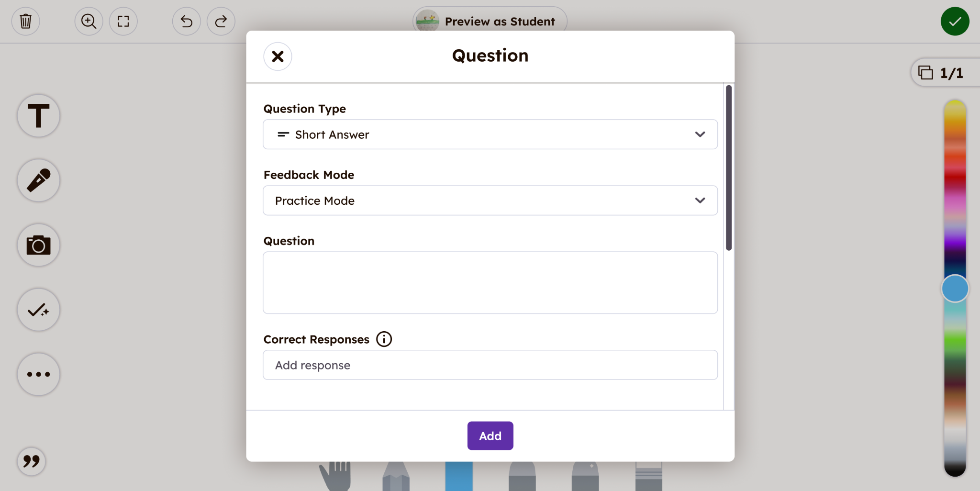Click the undo arrow
This screenshot has width=980, height=491.
(x=186, y=21)
